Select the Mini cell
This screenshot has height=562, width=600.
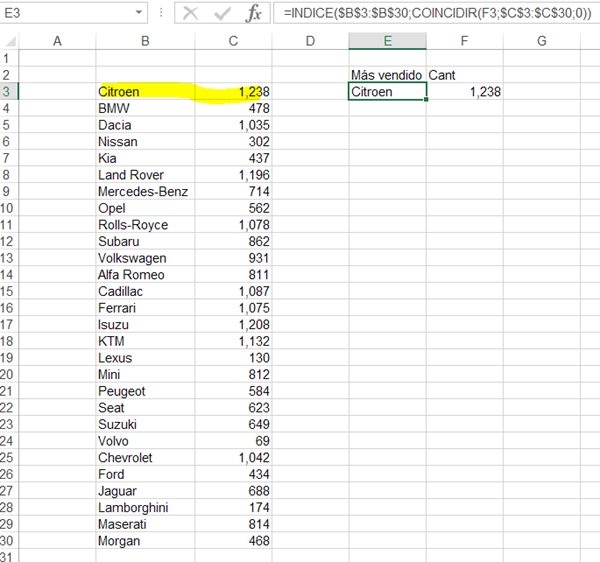coord(145,375)
